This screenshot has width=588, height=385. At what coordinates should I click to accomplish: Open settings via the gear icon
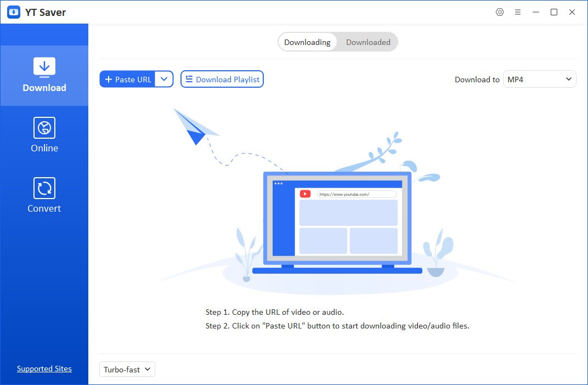pos(500,12)
